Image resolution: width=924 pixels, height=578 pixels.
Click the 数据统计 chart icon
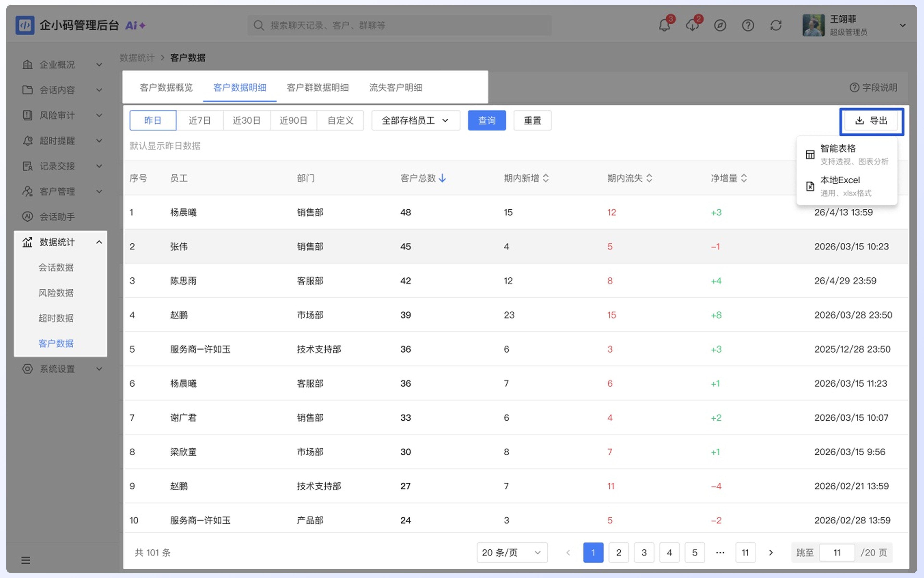[27, 242]
